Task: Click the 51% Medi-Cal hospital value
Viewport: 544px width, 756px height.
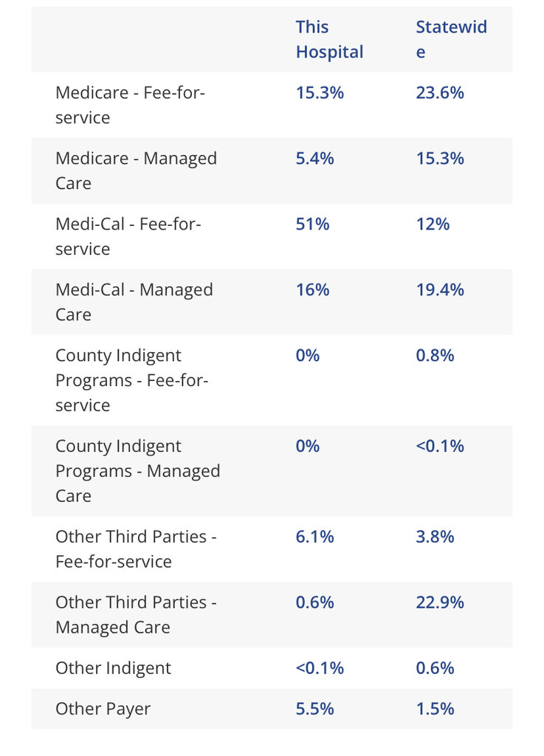Action: tap(312, 224)
